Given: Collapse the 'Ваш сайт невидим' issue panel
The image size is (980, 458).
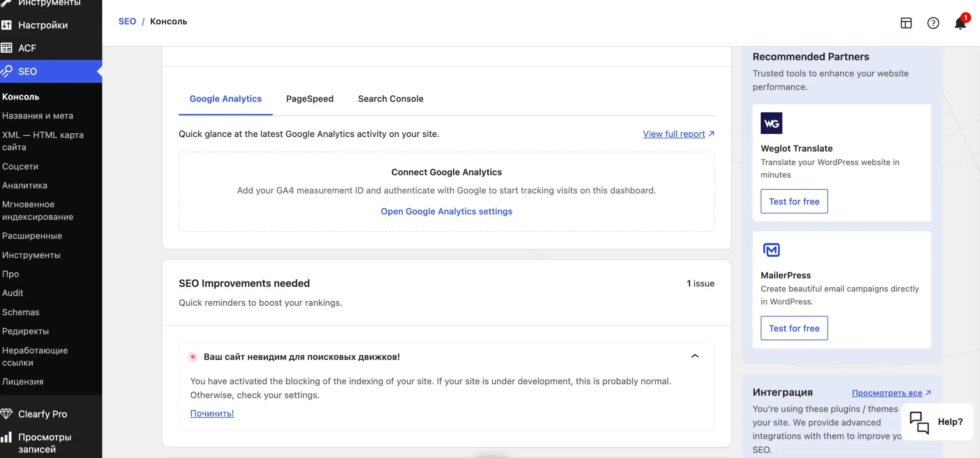Looking at the screenshot, I should click(695, 356).
